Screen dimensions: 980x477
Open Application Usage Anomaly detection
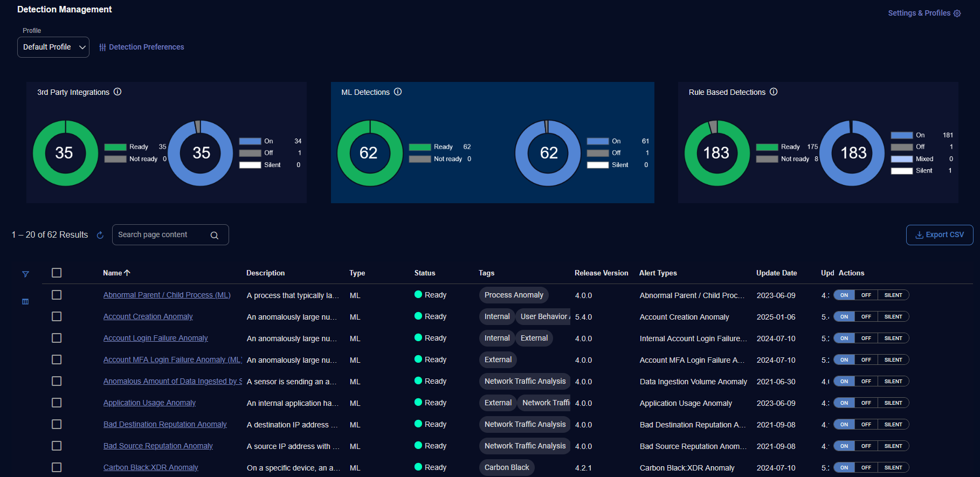tap(150, 403)
